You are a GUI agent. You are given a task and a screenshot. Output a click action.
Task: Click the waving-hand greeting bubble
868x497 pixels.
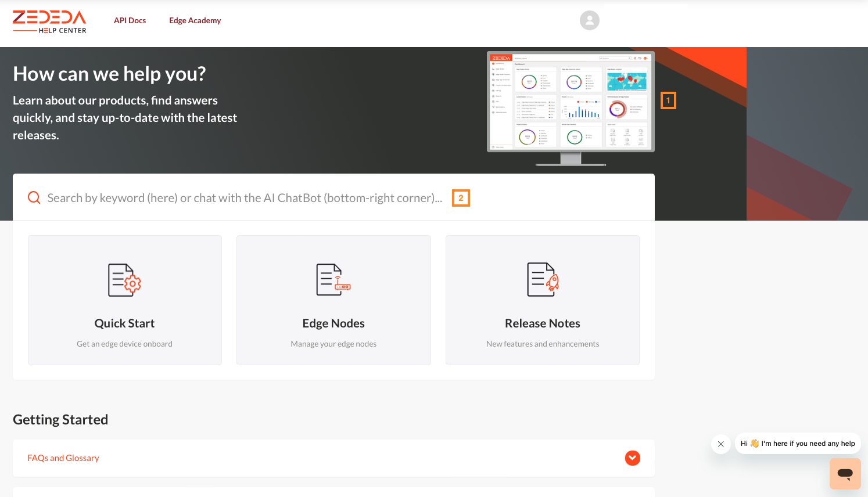[x=798, y=443]
